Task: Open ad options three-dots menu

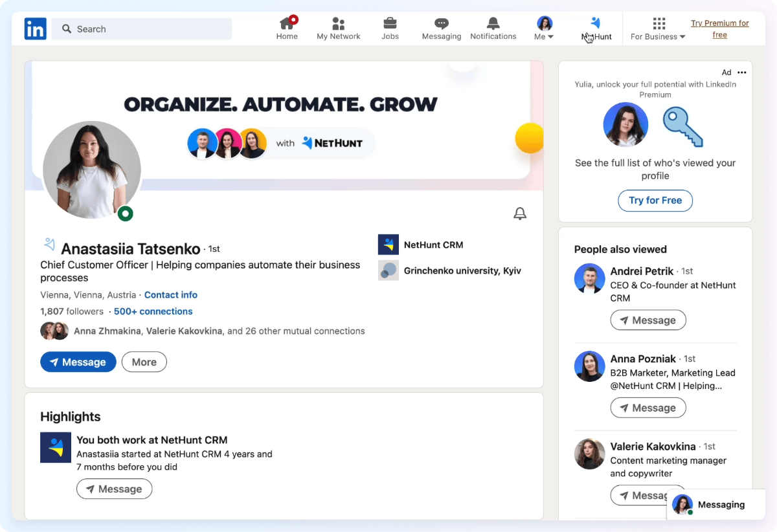Action: pos(742,72)
